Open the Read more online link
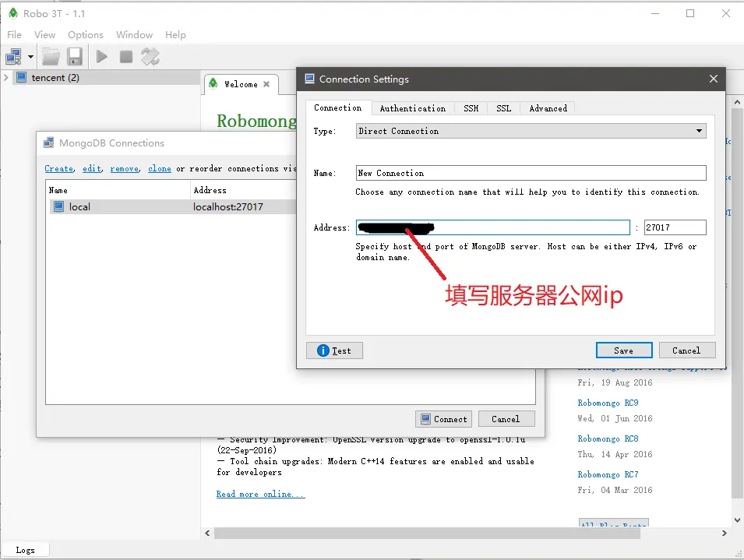The height and width of the screenshot is (560, 744). (260, 494)
